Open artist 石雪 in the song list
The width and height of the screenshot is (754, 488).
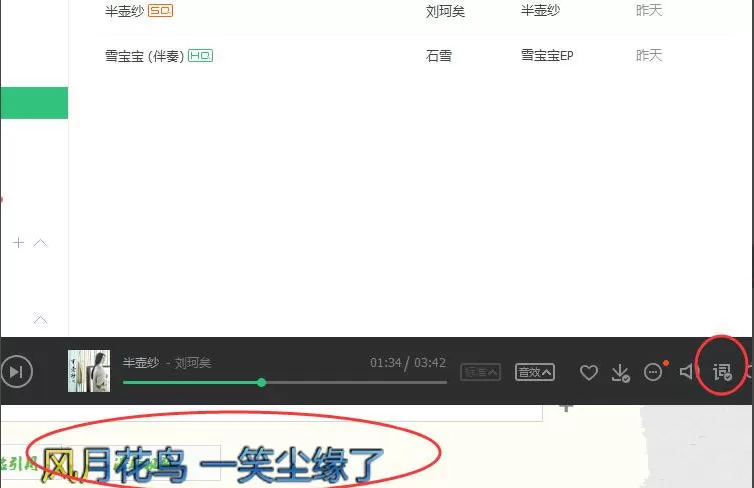pyautogui.click(x=439, y=56)
